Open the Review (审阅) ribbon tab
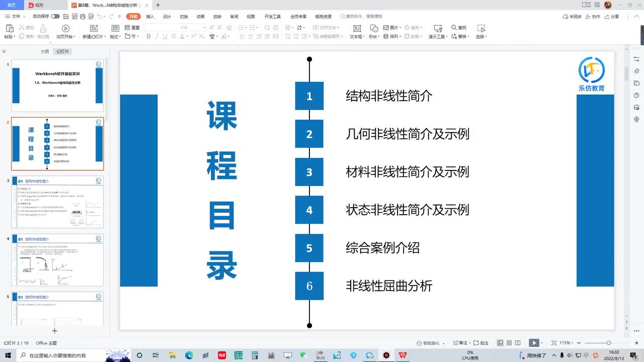644x362 pixels. tap(234, 17)
